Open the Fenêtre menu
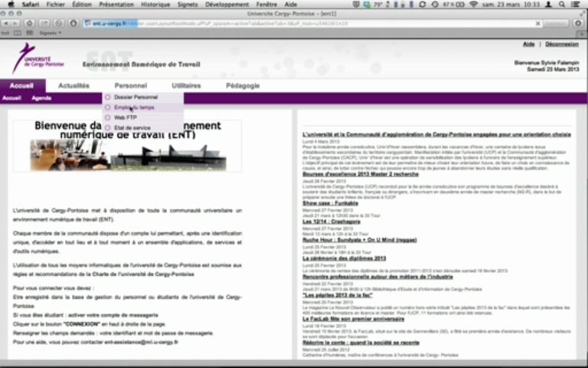The width and height of the screenshot is (588, 368). point(266,5)
